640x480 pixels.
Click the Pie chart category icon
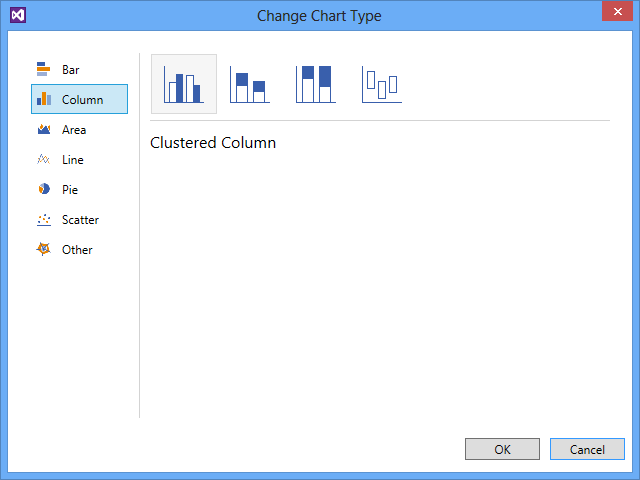pos(43,189)
